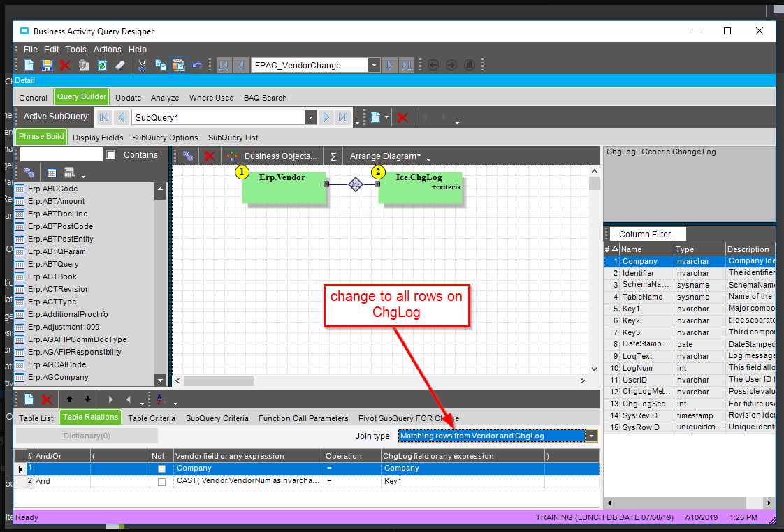Viewport: 784px width, 532px height.
Task: Open the new subquery dropdown arrow
Action: 386,117
